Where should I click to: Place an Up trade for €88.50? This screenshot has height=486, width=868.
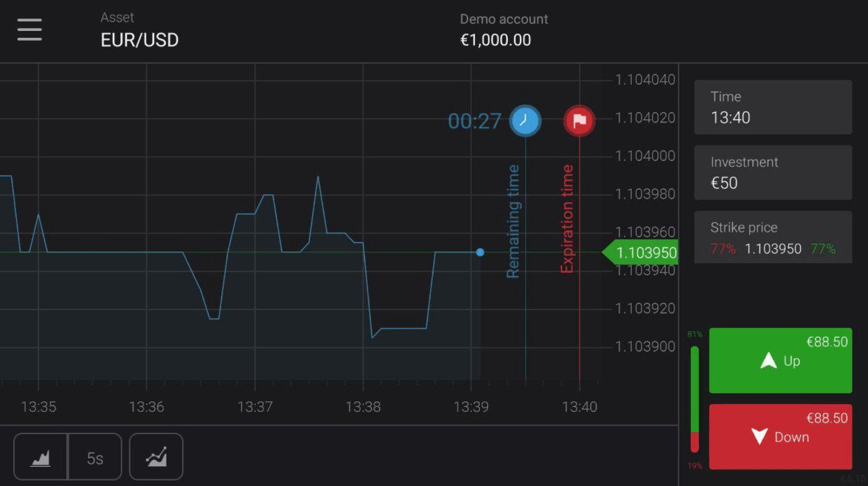point(781,360)
